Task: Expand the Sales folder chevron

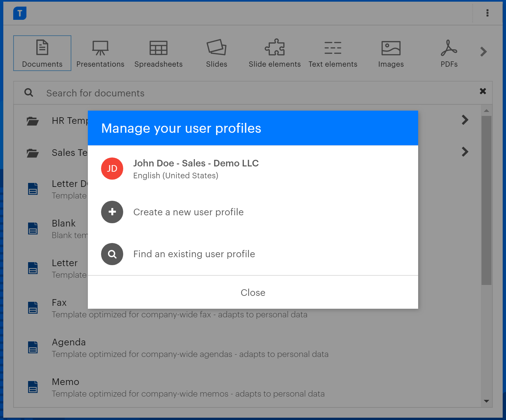Action: 465,152
